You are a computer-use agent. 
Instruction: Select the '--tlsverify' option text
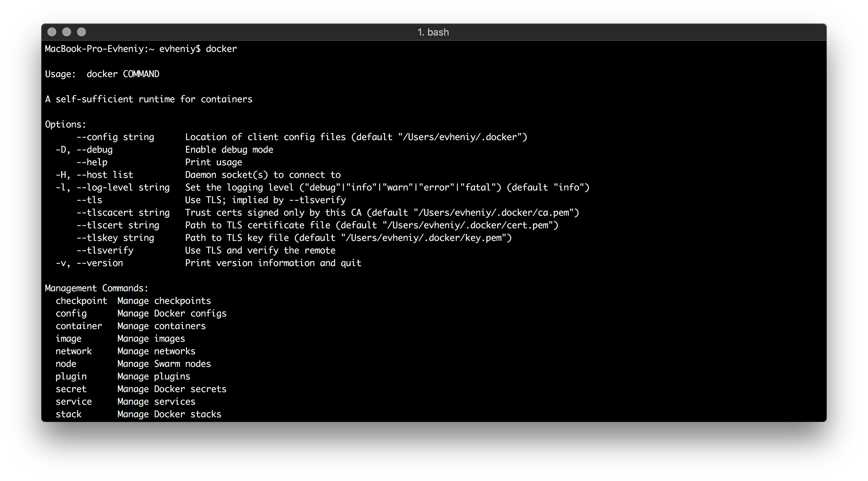click(105, 250)
